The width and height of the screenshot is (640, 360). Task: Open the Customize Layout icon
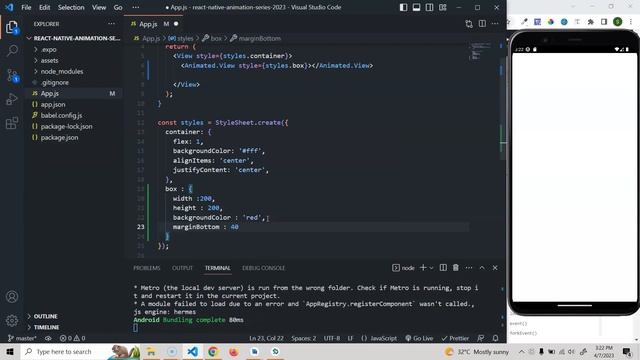click(443, 7)
